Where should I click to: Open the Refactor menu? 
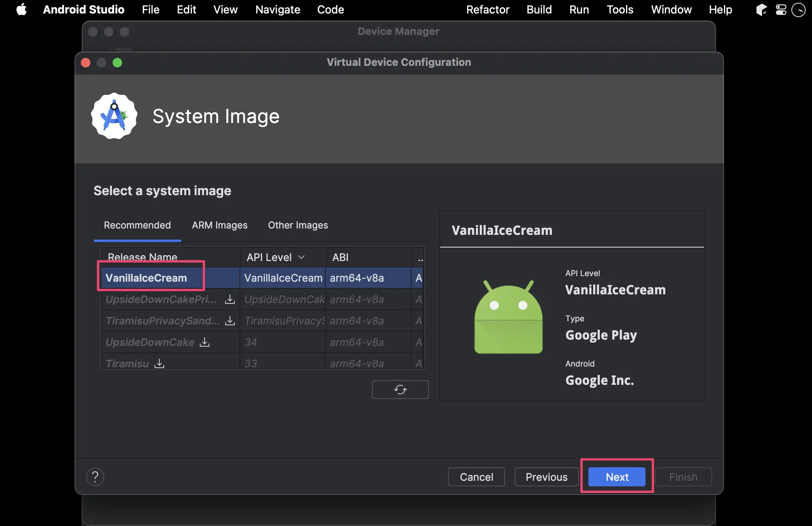pos(487,10)
